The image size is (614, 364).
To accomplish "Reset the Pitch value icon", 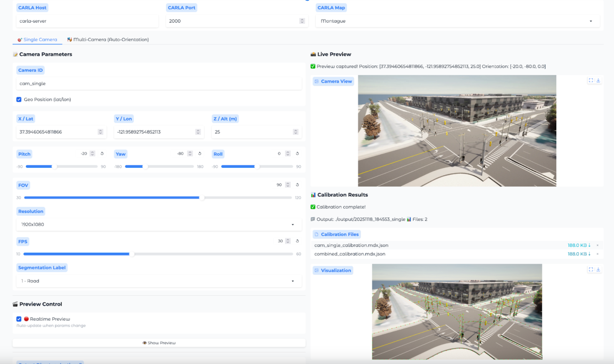I will pyautogui.click(x=102, y=153).
